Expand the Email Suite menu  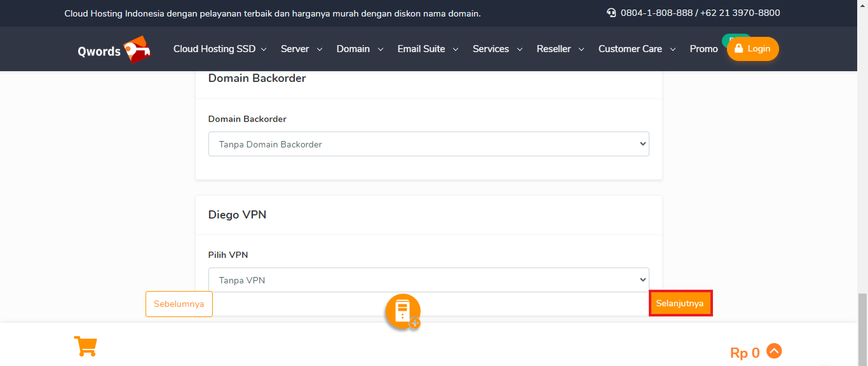coord(428,49)
